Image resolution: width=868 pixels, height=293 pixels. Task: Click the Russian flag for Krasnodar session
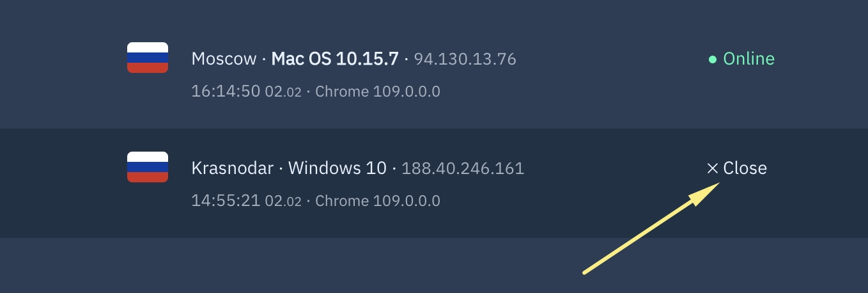coord(148,167)
